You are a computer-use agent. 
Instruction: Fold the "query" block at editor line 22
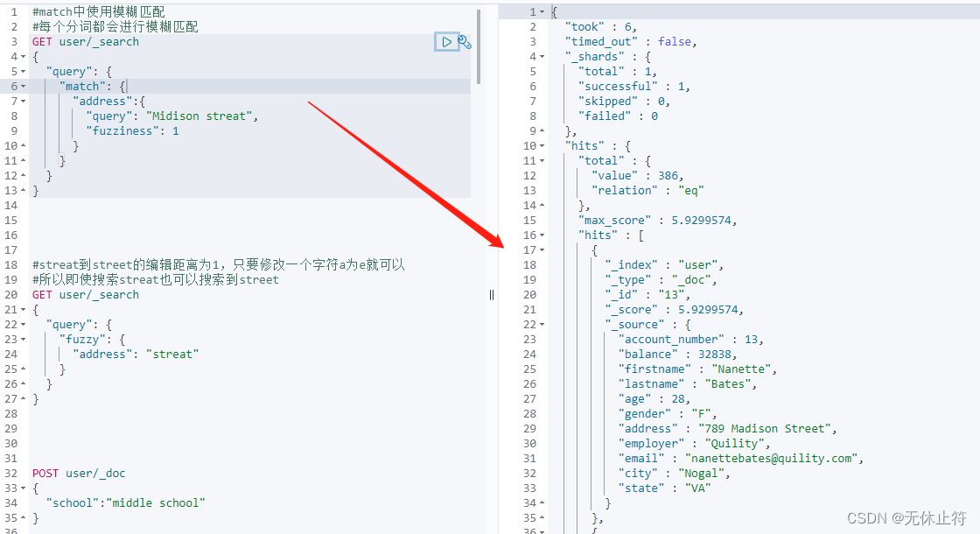click(x=24, y=325)
